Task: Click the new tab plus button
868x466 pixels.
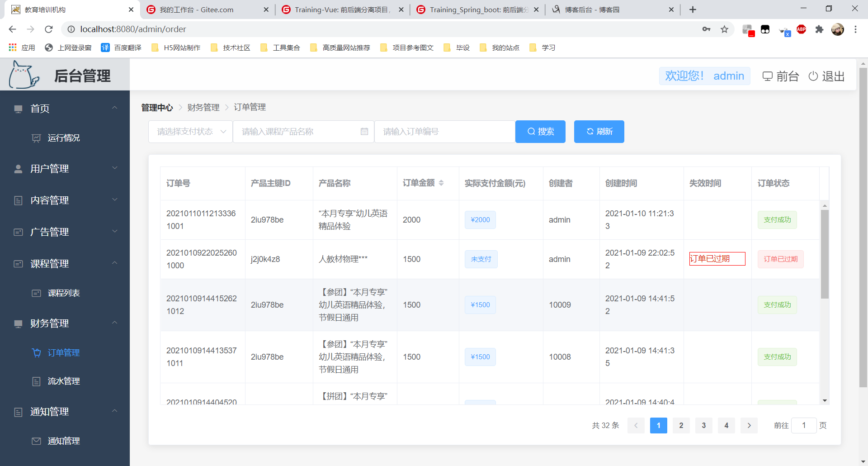Action: point(693,10)
